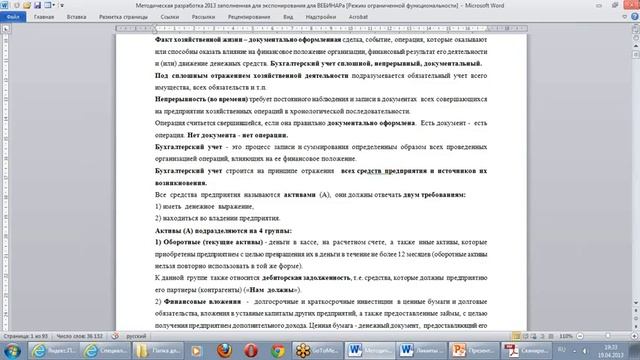Click the Open folder icon in Quick Access Toolbar
The height and width of the screenshot is (360, 640).
(27, 5)
